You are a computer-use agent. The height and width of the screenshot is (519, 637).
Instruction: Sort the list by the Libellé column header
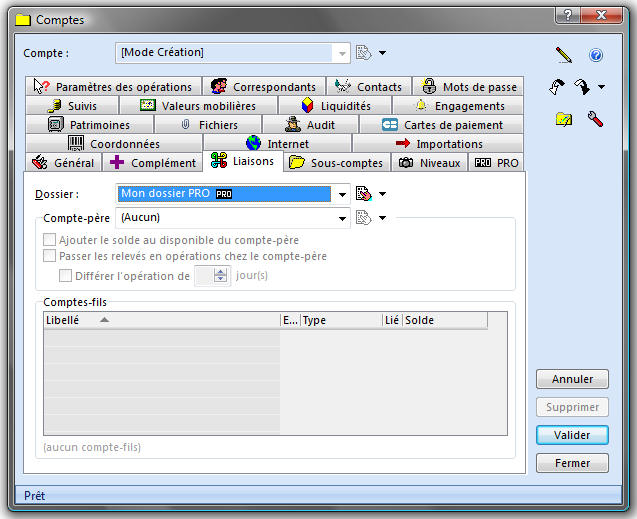161,320
